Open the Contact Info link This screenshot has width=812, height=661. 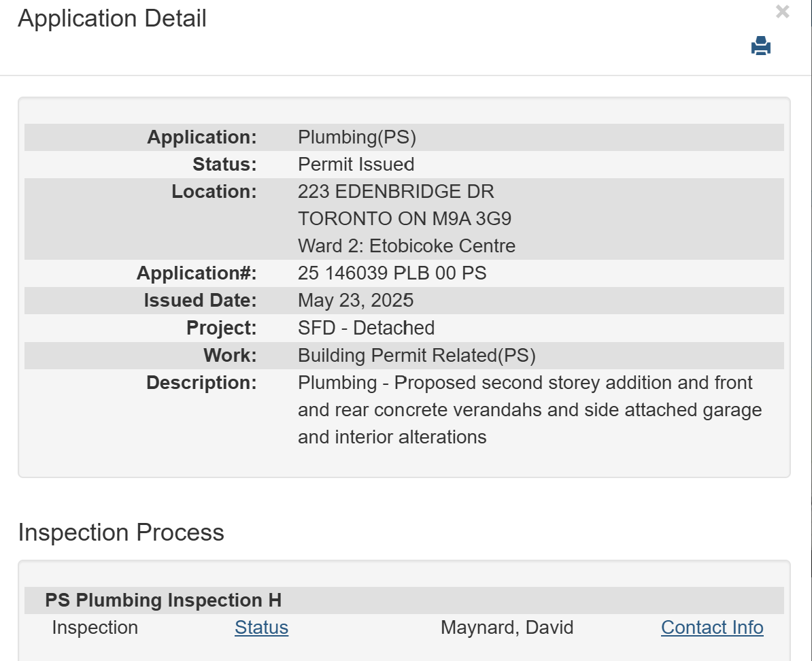coord(712,628)
